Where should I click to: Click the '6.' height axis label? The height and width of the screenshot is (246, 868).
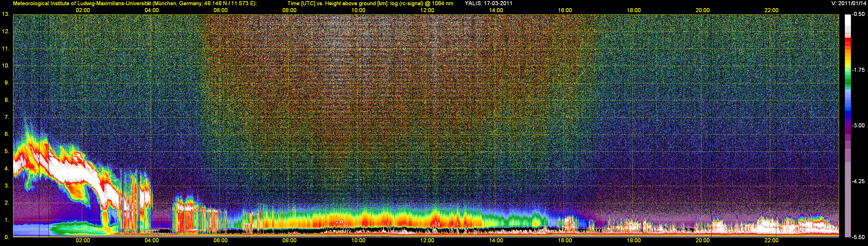click(x=7, y=135)
